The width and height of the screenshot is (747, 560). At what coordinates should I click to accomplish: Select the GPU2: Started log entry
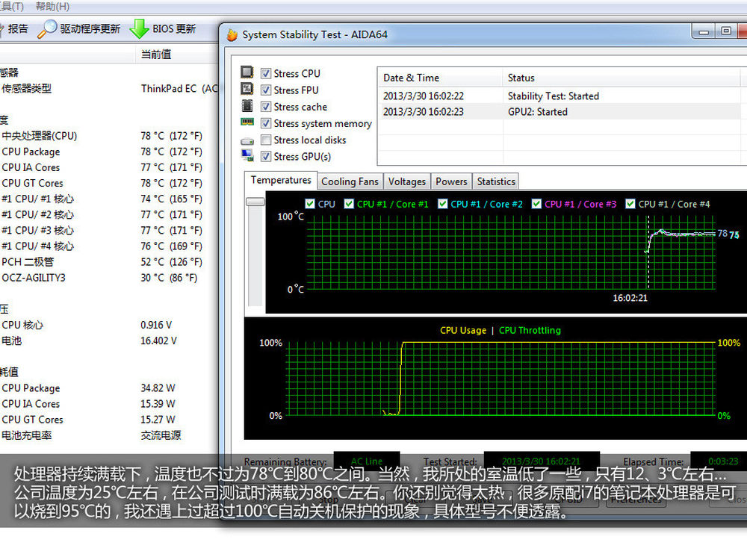tap(537, 112)
